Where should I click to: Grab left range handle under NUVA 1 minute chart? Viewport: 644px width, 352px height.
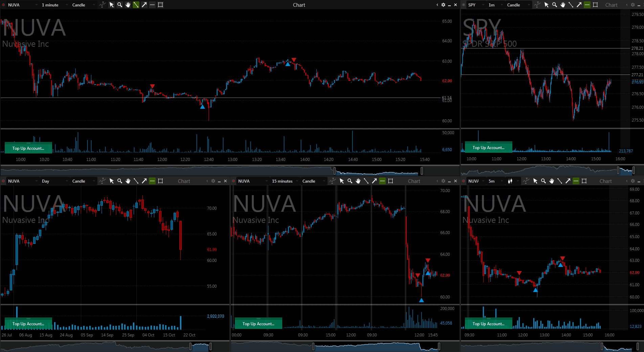(x=335, y=171)
